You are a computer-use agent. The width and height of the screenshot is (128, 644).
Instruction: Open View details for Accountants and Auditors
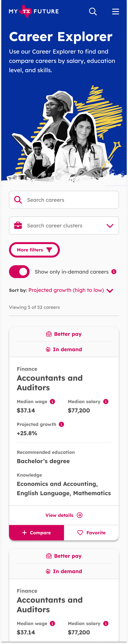tap(64, 515)
